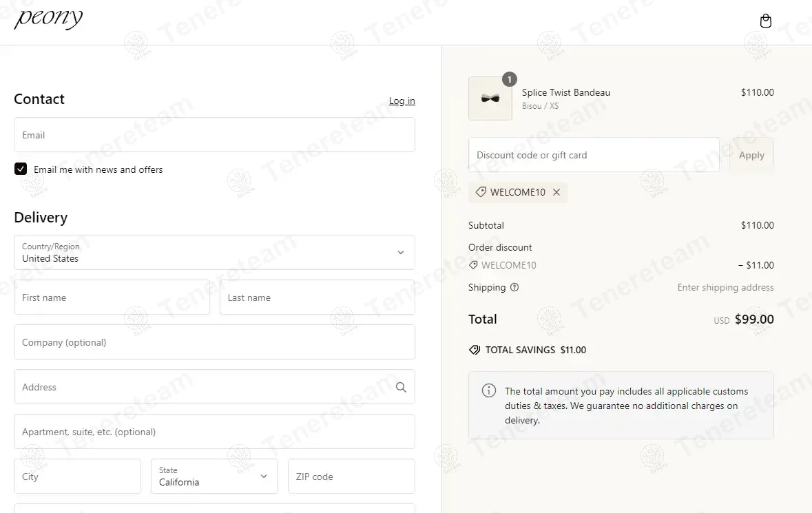
Task: Focus the City field
Action: click(77, 477)
